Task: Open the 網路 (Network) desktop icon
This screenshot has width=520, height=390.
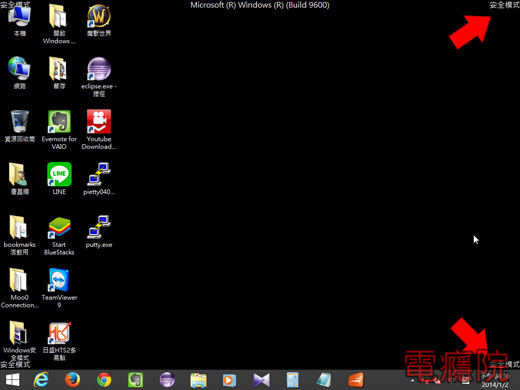Action: (x=20, y=73)
